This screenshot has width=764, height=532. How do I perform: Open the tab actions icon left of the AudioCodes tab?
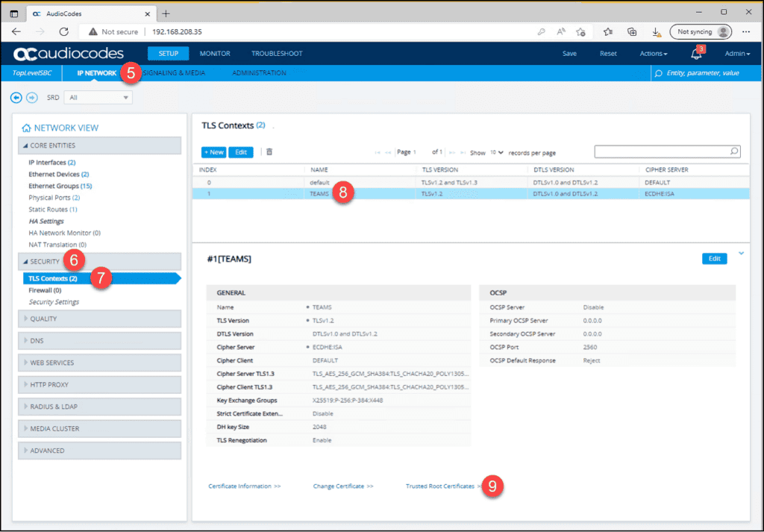coord(14,13)
